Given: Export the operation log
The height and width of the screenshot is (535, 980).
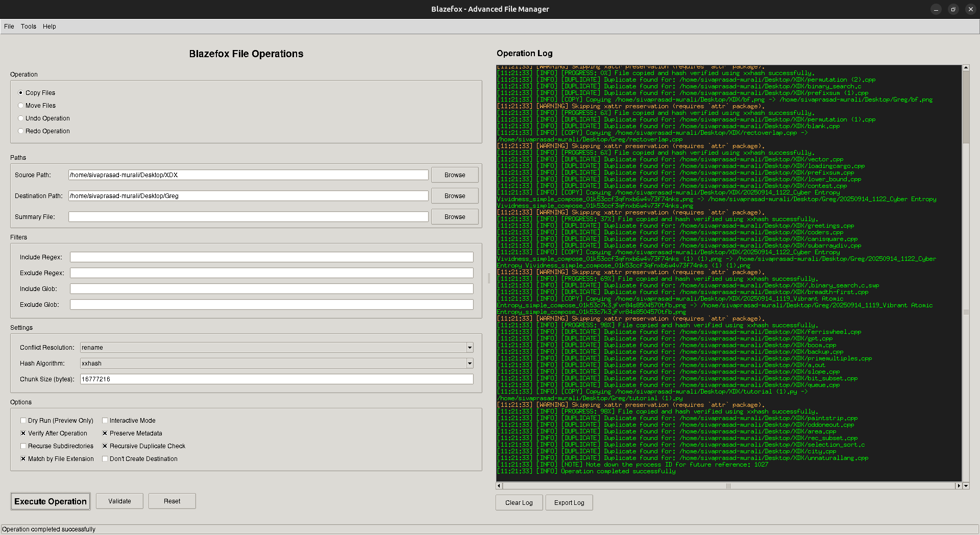Looking at the screenshot, I should [x=569, y=503].
